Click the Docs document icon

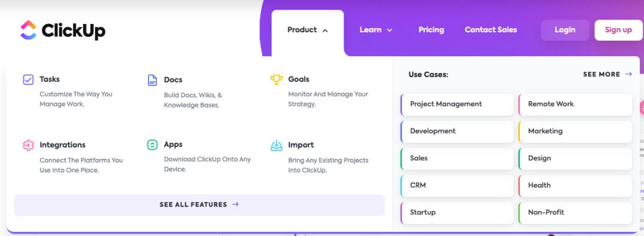click(153, 80)
